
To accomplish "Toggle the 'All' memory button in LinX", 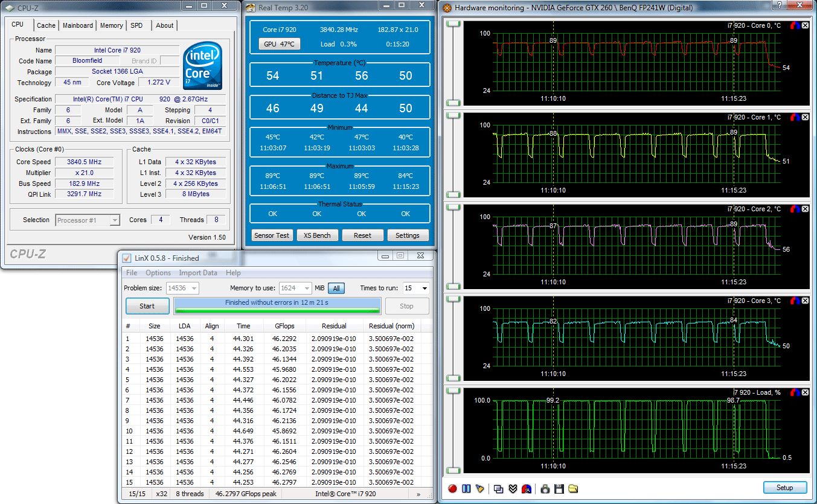I will point(336,289).
